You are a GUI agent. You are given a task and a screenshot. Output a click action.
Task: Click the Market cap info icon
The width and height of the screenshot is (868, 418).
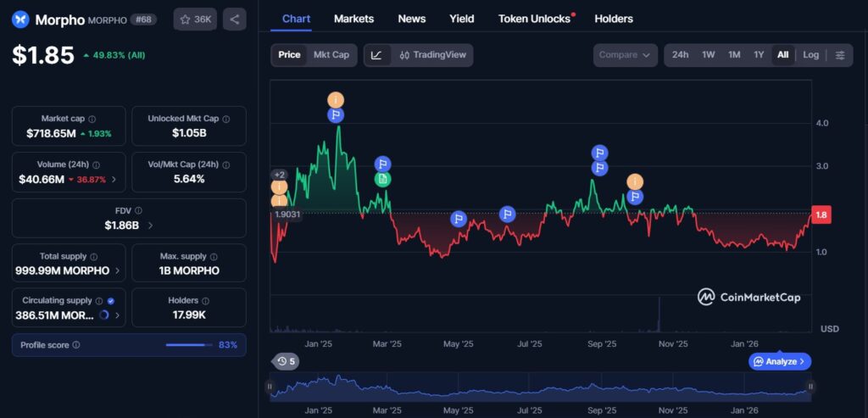point(92,120)
